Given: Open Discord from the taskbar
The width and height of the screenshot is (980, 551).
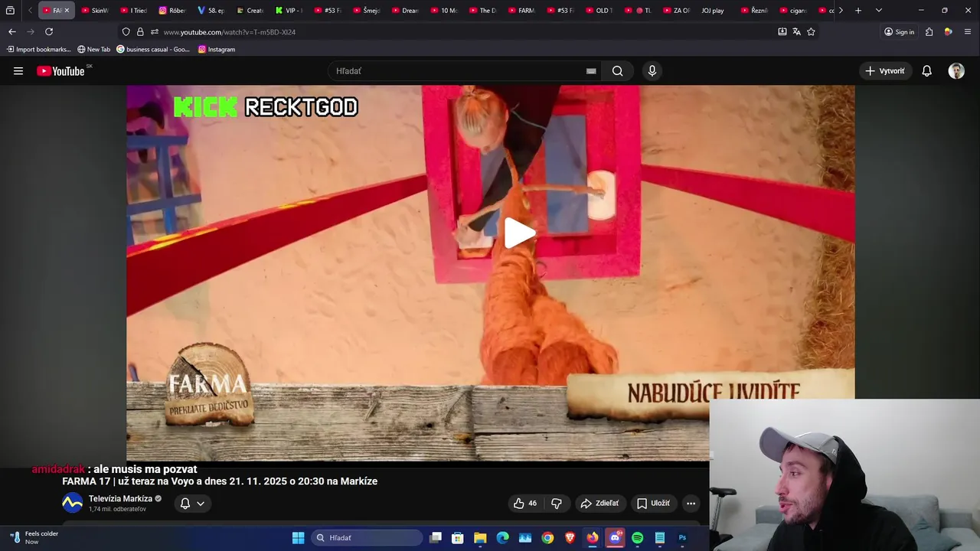Looking at the screenshot, I should tap(615, 538).
